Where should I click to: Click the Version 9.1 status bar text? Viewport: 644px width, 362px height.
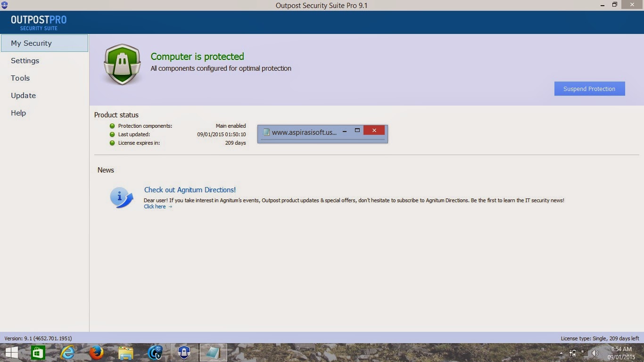pos(38,338)
